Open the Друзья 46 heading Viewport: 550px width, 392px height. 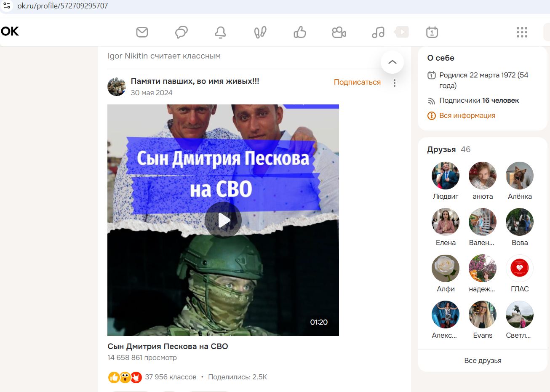pyautogui.click(x=449, y=149)
